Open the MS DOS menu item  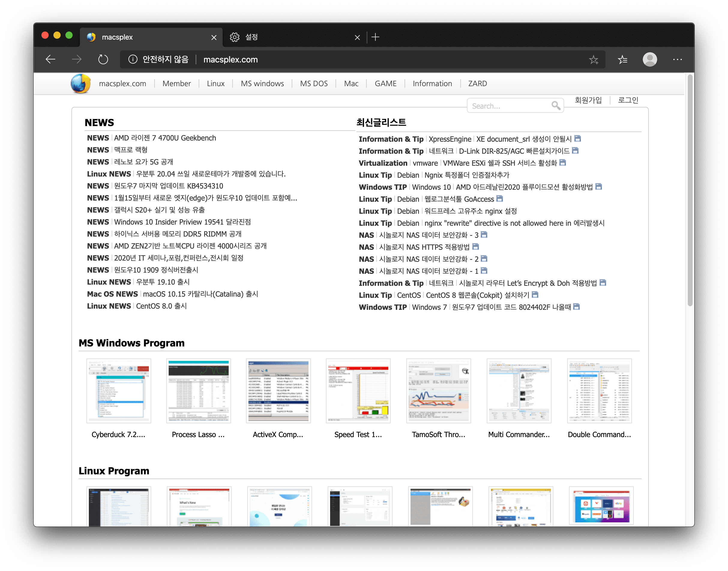click(314, 83)
